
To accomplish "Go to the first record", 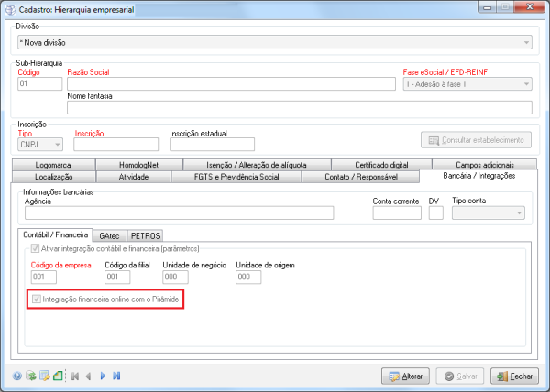I will coord(74,376).
